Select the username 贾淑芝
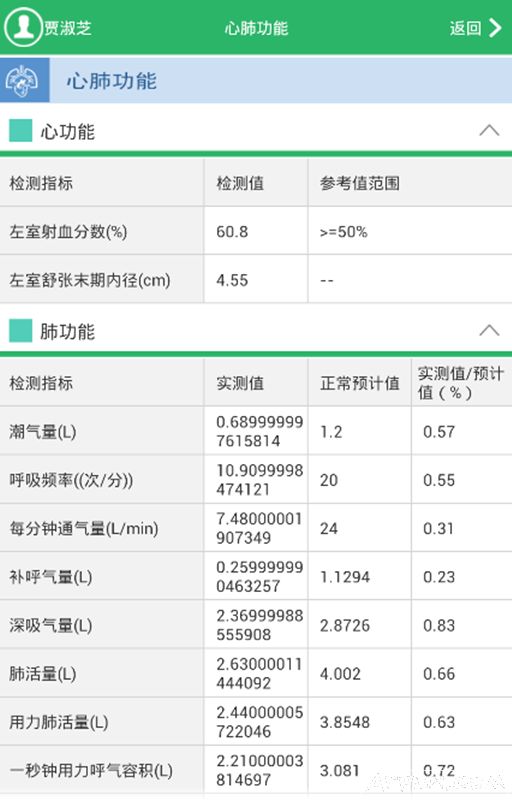The height and width of the screenshot is (800, 512). tap(67, 28)
